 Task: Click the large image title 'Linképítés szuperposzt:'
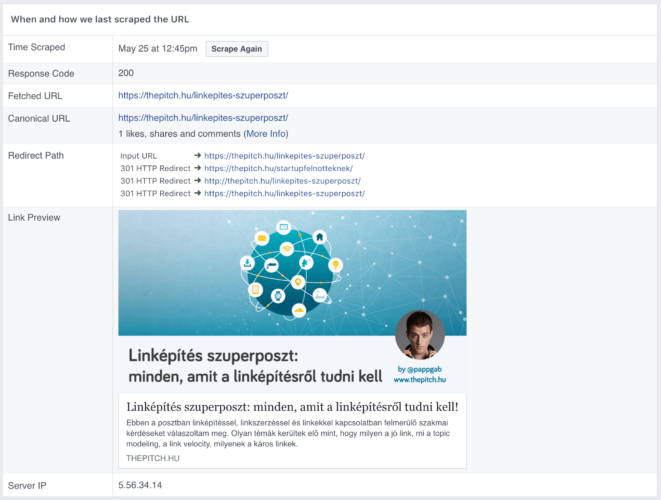213,355
